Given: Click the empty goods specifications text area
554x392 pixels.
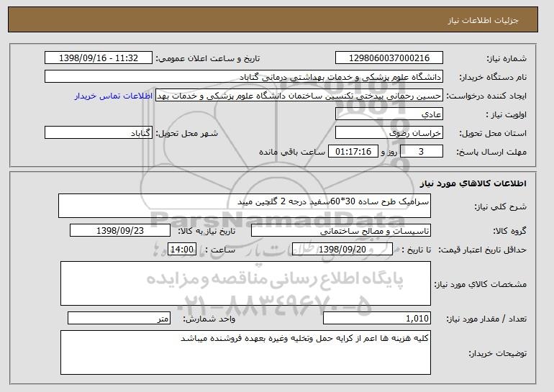Looking at the screenshot, I should click(x=245, y=283).
